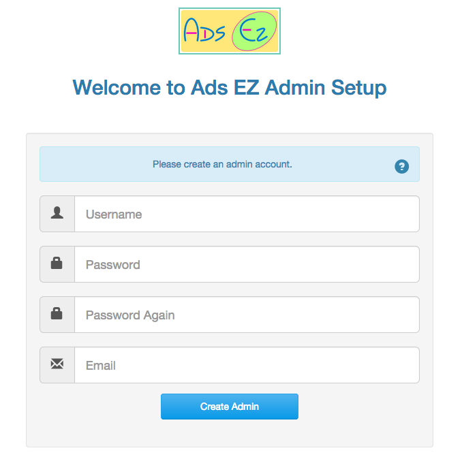
Task: Click the green Ez oval in logo
Action: [x=255, y=31]
